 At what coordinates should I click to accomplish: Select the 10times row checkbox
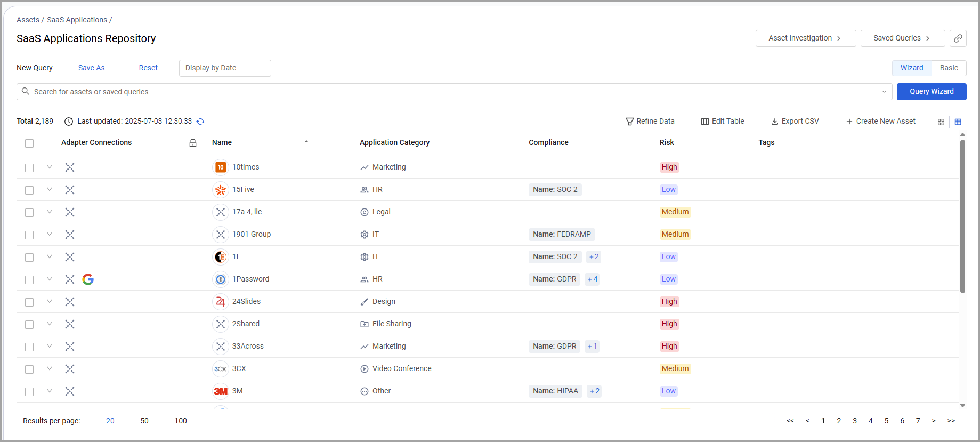pyautogui.click(x=29, y=168)
